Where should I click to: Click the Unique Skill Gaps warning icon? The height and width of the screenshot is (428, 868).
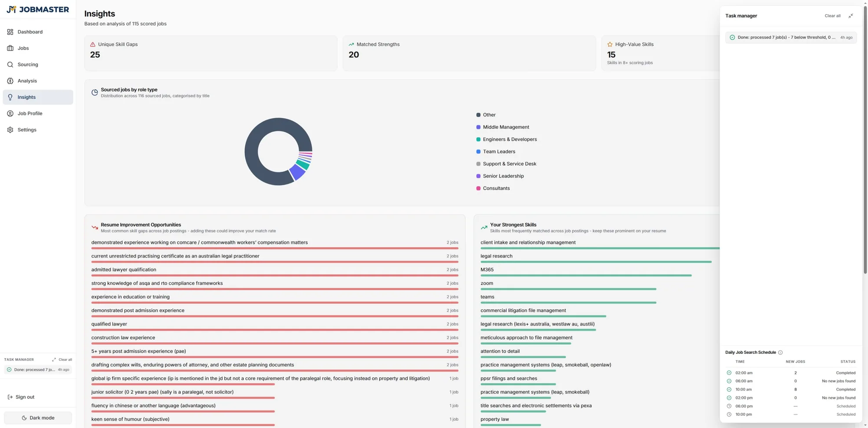92,44
